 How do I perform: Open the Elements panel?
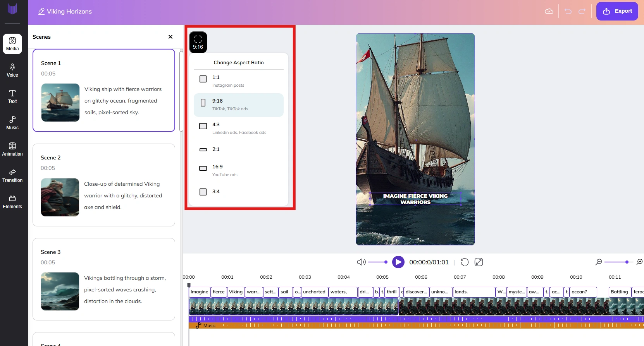pyautogui.click(x=12, y=202)
